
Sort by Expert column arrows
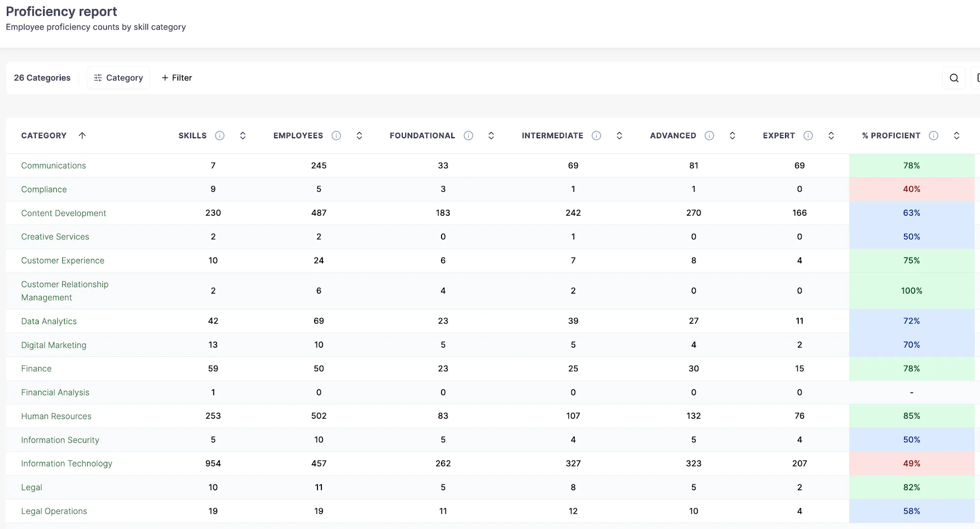[x=831, y=135]
